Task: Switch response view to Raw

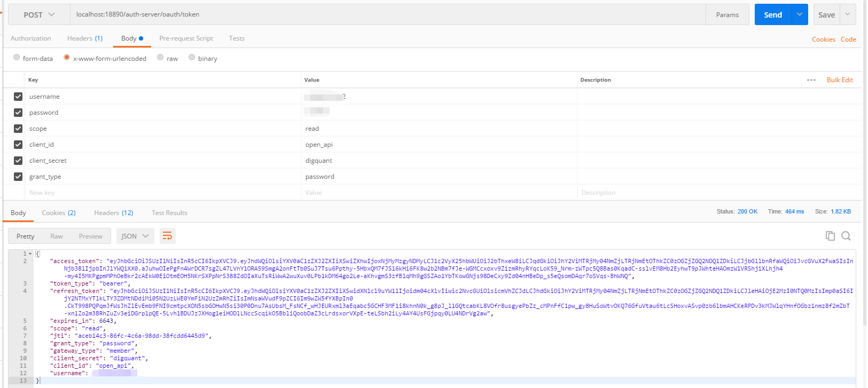Action: [57, 236]
